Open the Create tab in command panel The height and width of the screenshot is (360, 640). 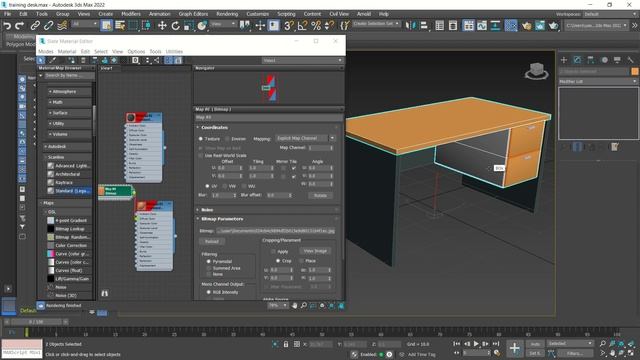point(564,60)
